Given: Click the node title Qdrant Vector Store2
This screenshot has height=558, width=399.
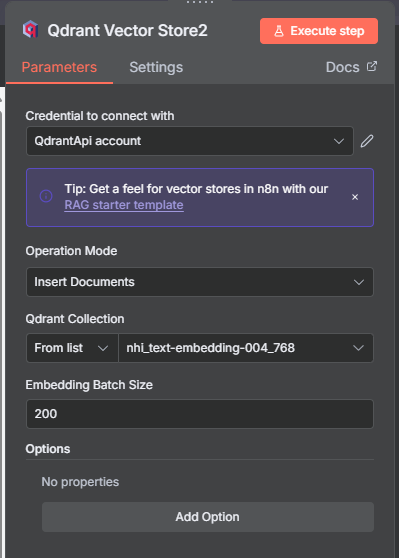Looking at the screenshot, I should [127, 31].
